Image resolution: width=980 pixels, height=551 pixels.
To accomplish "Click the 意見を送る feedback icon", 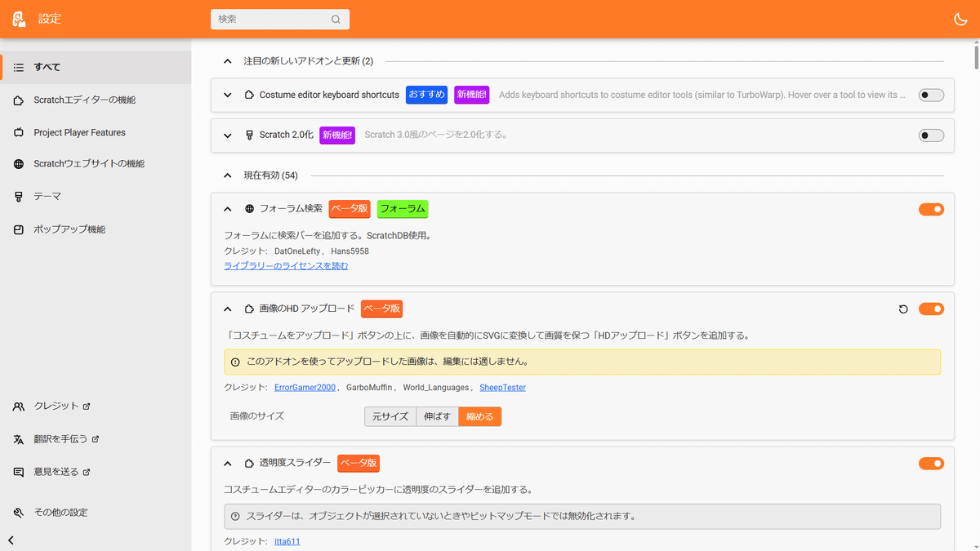I will click(18, 471).
